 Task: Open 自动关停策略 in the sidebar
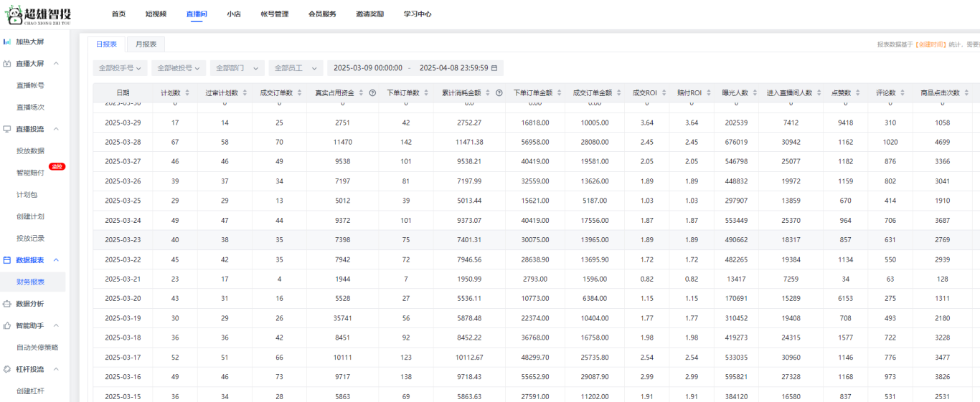(x=37, y=348)
